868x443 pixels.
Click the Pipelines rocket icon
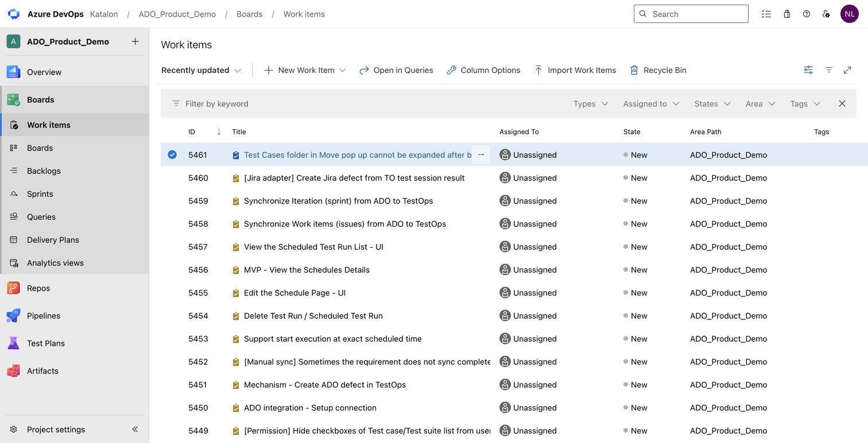click(13, 315)
